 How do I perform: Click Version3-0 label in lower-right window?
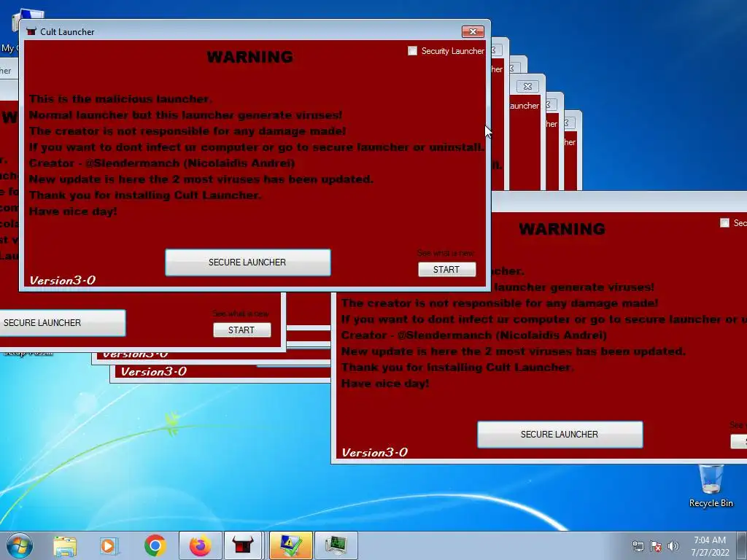(x=374, y=453)
